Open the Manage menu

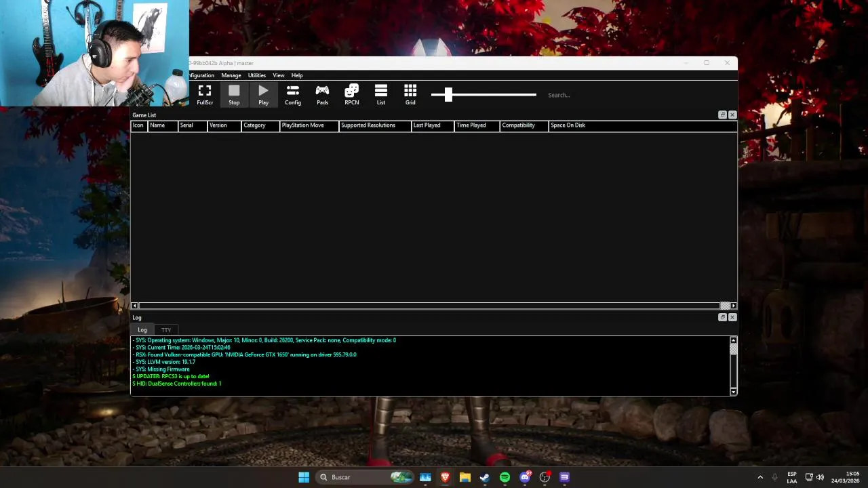pos(231,75)
